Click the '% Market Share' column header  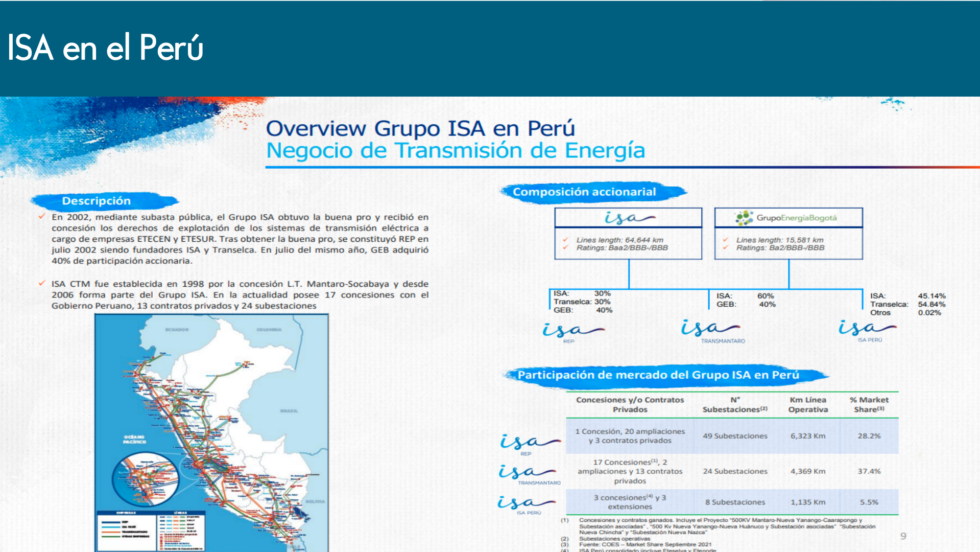(869, 405)
